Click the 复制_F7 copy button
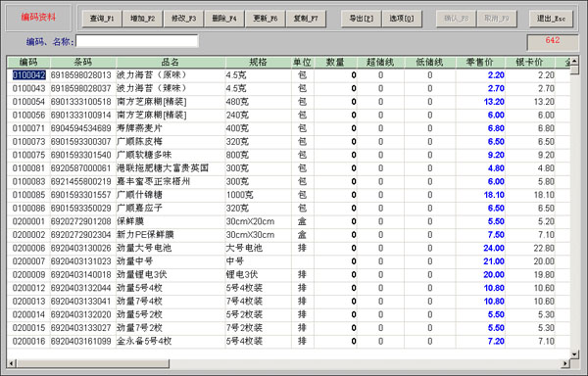Viewport: 588px width, 376px height. click(x=306, y=19)
